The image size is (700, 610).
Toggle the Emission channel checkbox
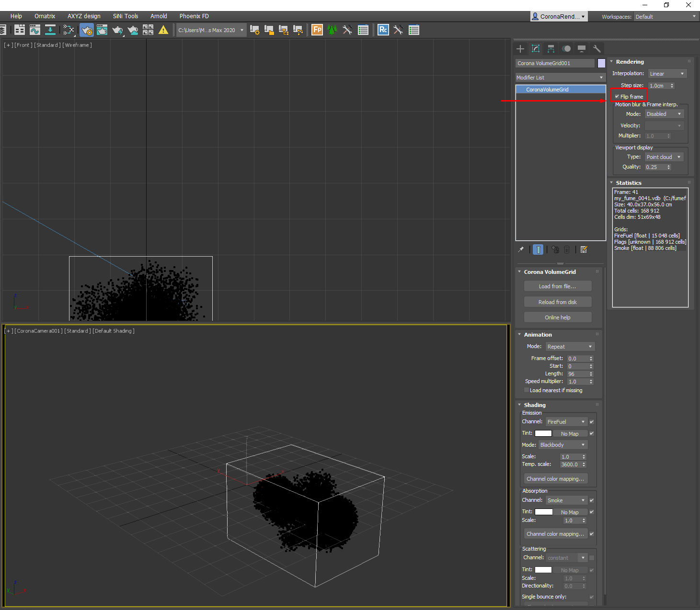[x=592, y=422]
